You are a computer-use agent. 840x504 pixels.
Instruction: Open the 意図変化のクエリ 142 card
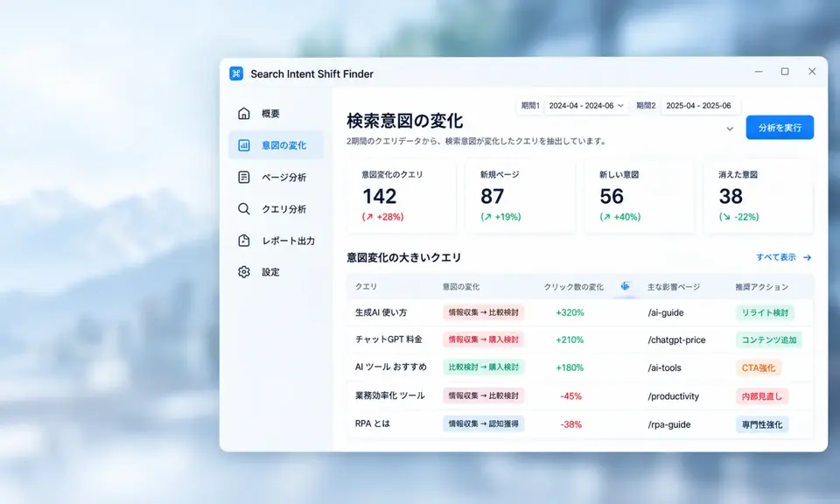coord(402,197)
